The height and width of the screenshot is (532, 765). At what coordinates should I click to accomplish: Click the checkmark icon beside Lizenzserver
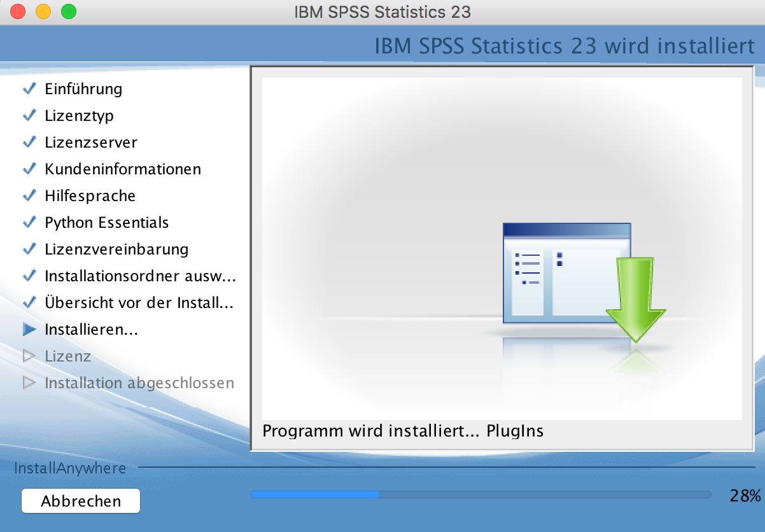29,143
